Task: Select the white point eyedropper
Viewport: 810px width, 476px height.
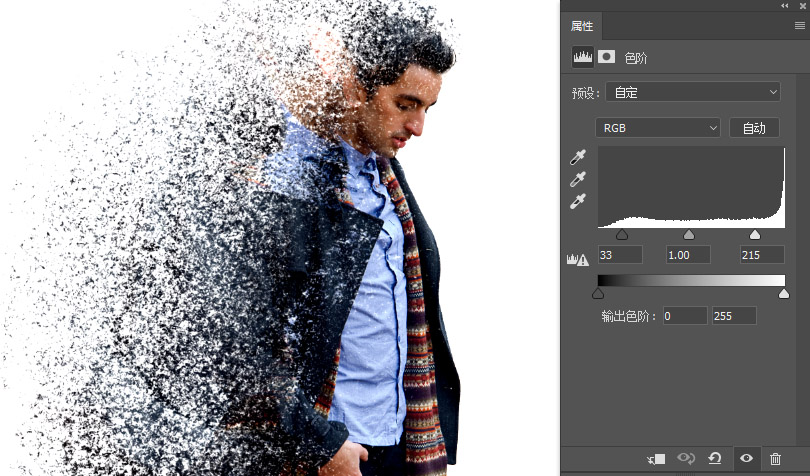Action: click(x=578, y=201)
